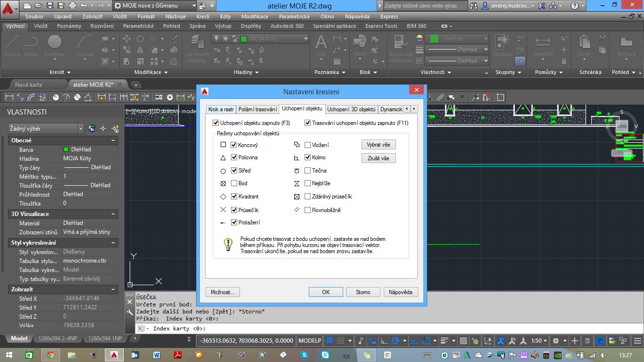
Task: Toggle polar tracking in status bar
Action: click(396, 340)
